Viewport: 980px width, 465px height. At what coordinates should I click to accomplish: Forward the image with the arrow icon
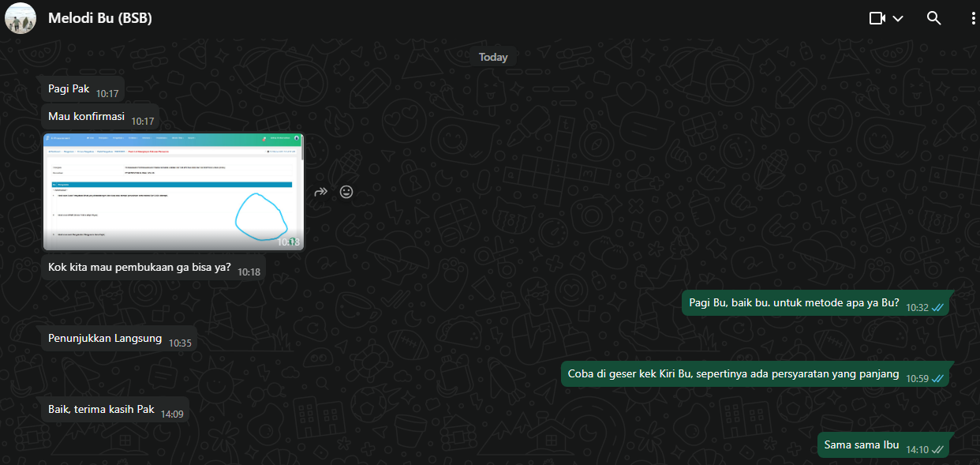point(320,192)
